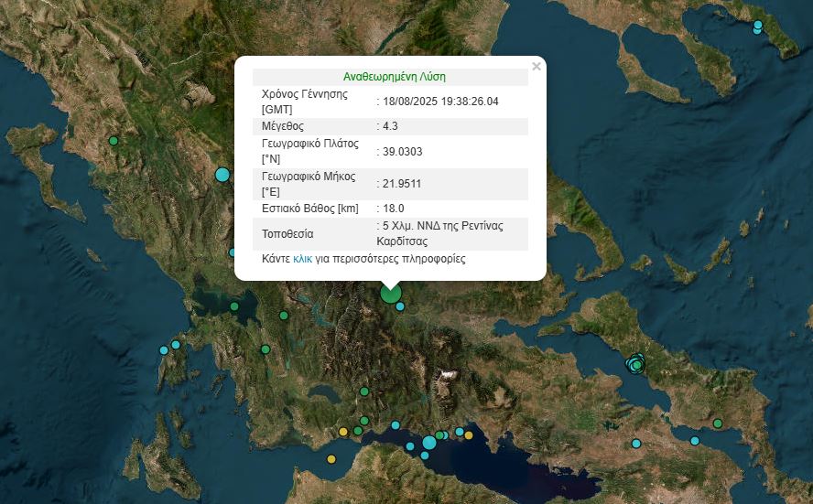
Task: Select the green marker on the Ambracian Gulf
Action: (234, 306)
